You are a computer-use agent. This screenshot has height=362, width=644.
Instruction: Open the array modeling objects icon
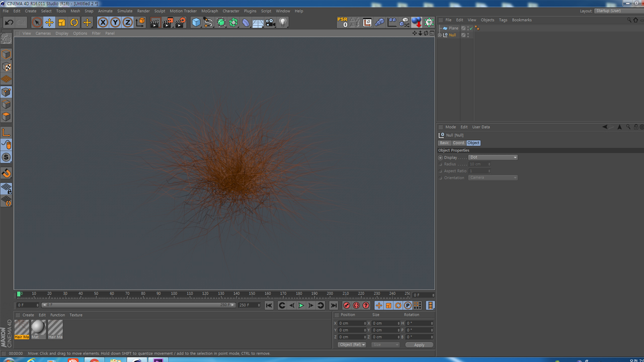pyautogui.click(x=233, y=22)
